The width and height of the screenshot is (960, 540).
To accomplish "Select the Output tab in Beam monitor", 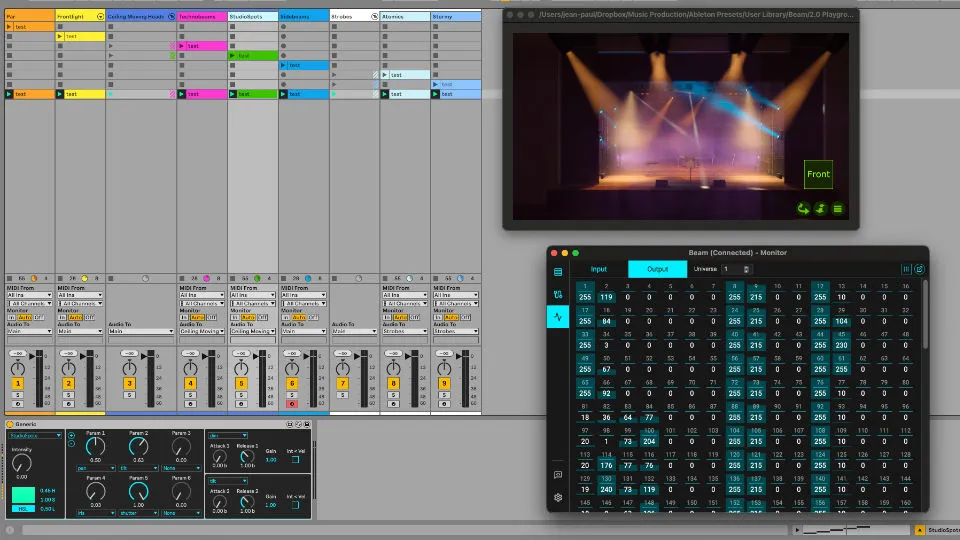I will coord(657,269).
